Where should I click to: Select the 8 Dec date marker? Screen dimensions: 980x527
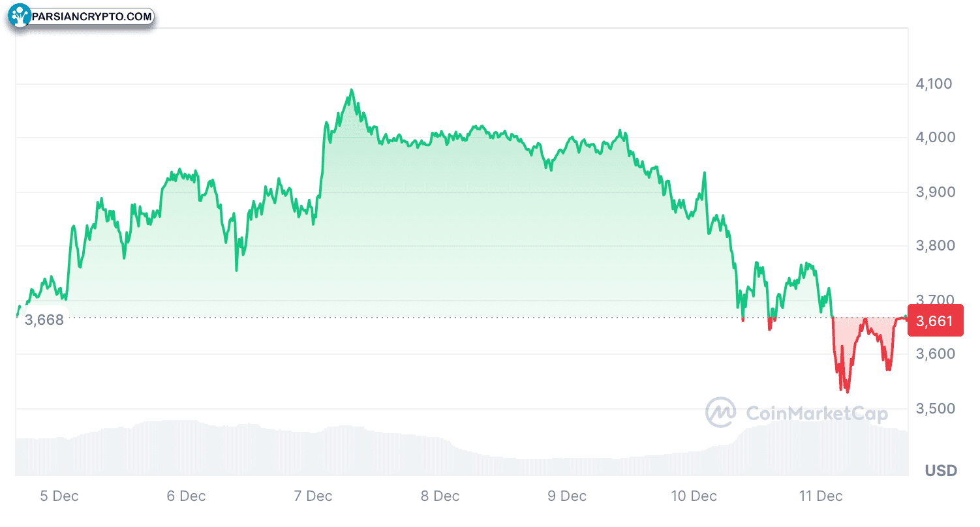point(440,496)
